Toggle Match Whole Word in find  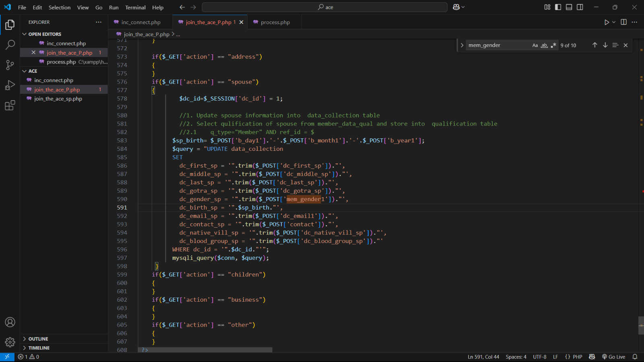[x=544, y=45]
